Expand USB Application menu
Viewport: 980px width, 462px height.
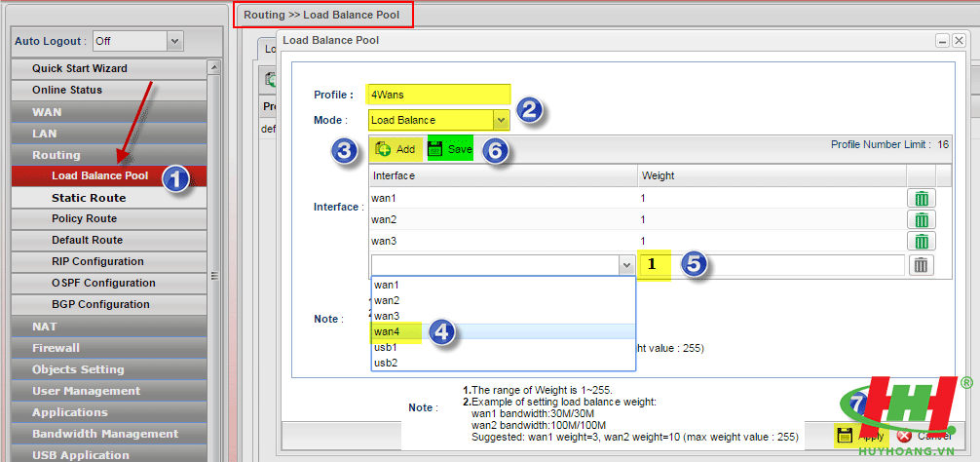pyautogui.click(x=109, y=454)
